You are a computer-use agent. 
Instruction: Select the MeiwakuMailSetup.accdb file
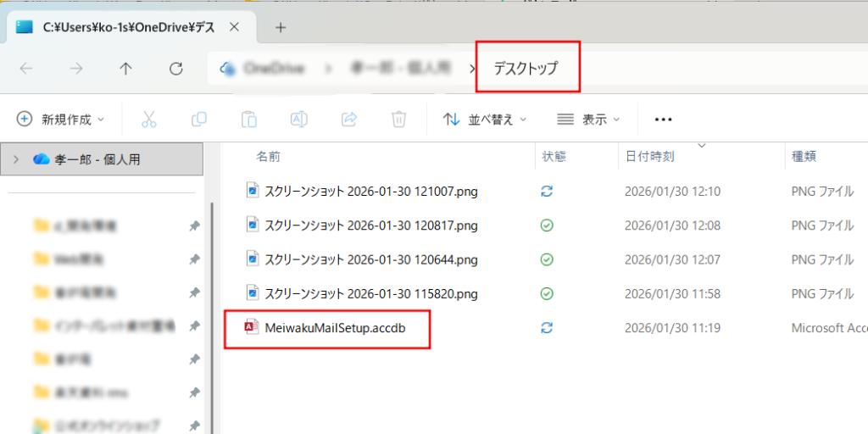coord(334,327)
